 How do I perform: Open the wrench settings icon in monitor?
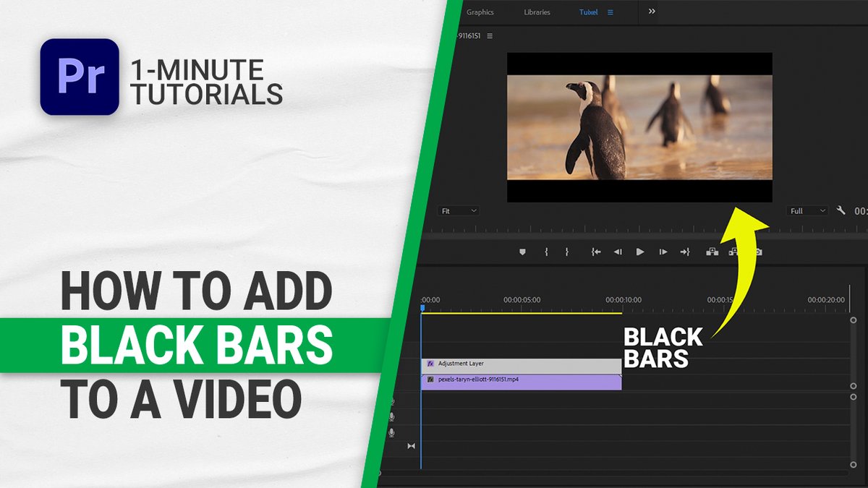pyautogui.click(x=841, y=210)
